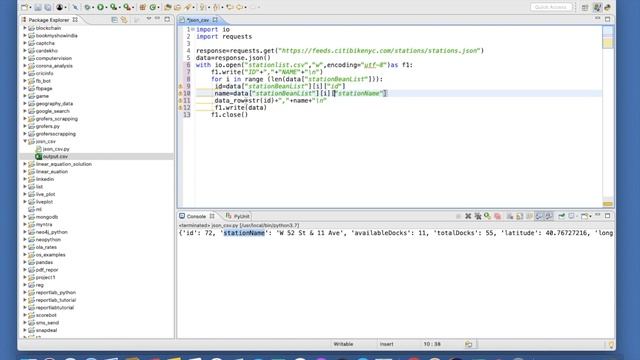
Task: Click line 9 warning marker in gutter
Action: click(180, 86)
